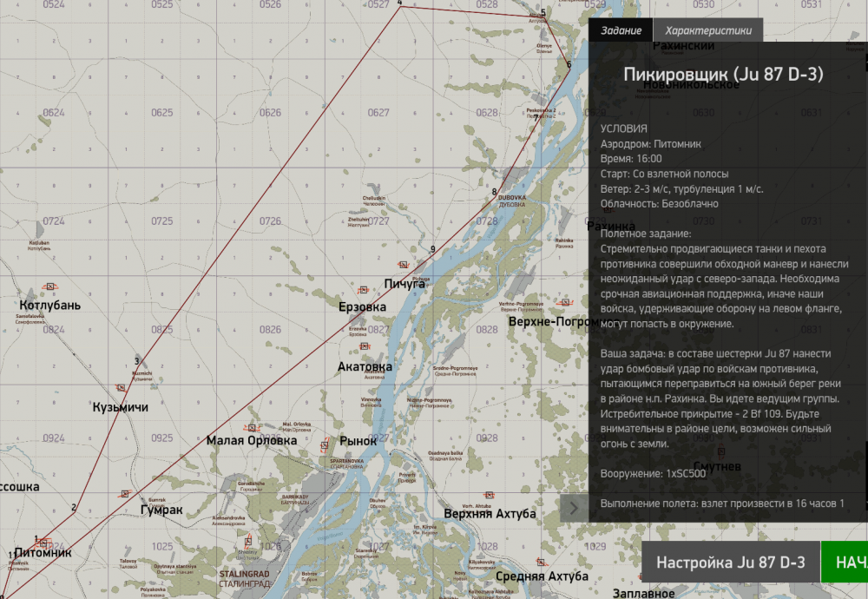Image resolution: width=868 pixels, height=599 pixels.
Task: Open the Задание tab
Action: pos(621,30)
